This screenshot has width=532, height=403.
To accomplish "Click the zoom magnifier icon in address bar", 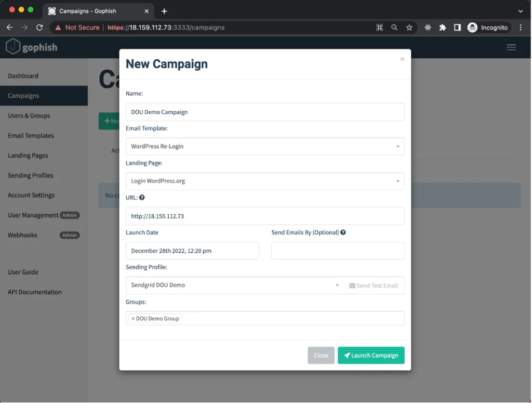I will [394, 28].
